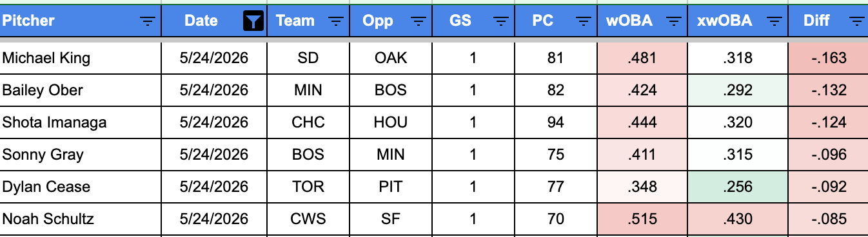Select Shota Imanaga's team cell CHC
The image size is (868, 237).
[x=308, y=122]
